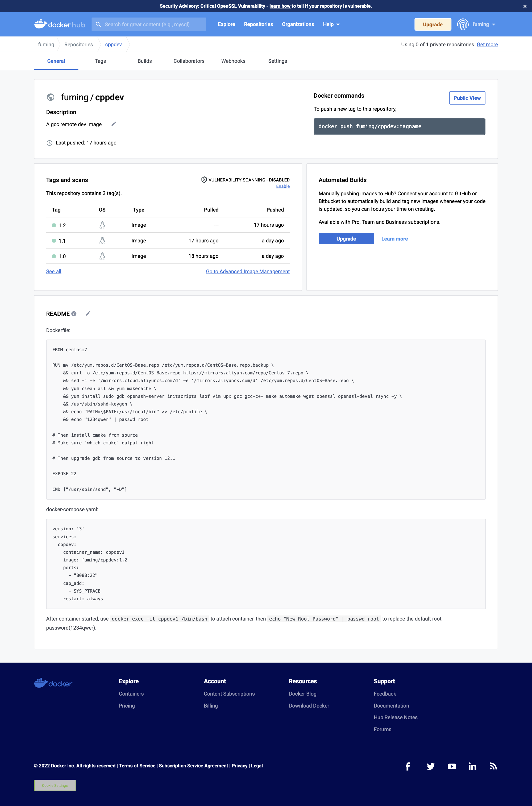Click Go to Advanced Image Management

[248, 271]
